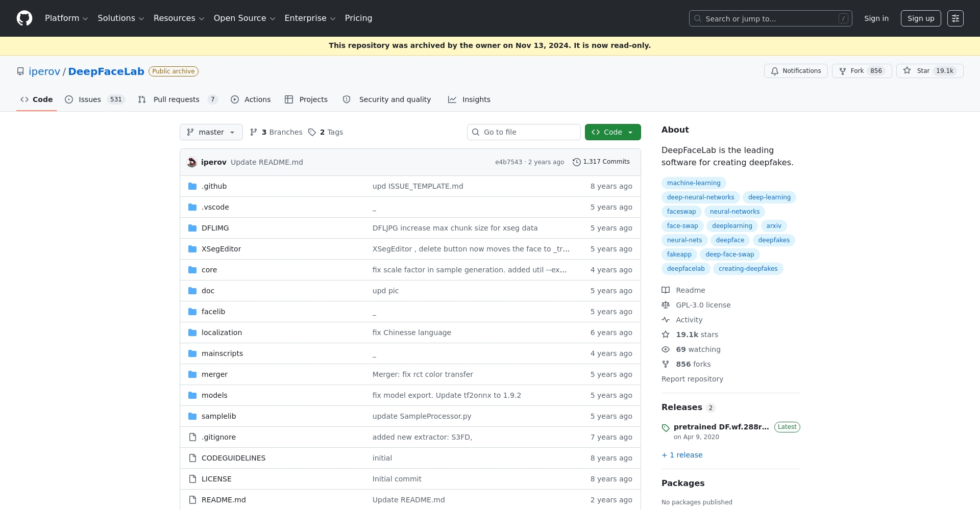
Task: Click the fork icon in the Fork button
Action: [x=843, y=71]
